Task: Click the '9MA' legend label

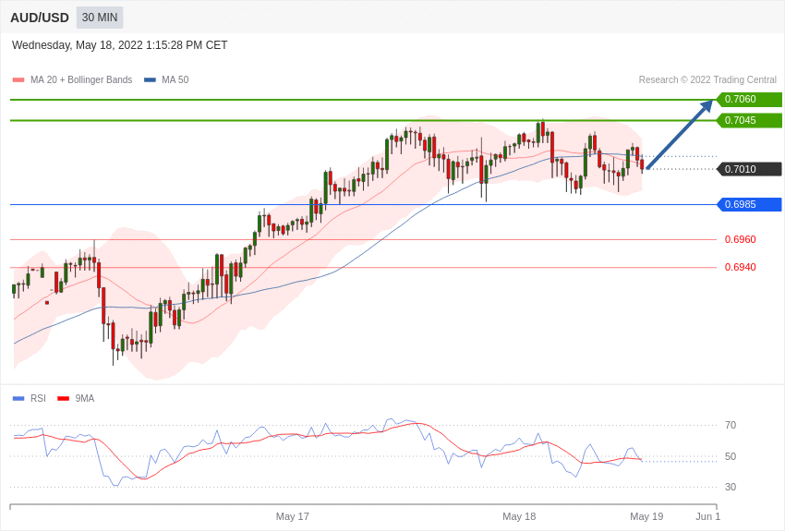Action: pos(85,398)
